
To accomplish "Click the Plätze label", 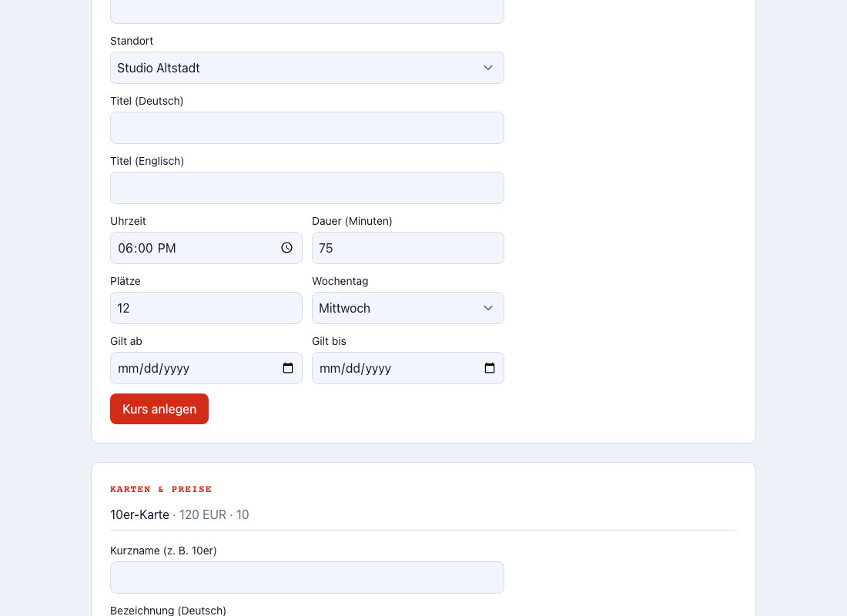I will coord(126,281).
